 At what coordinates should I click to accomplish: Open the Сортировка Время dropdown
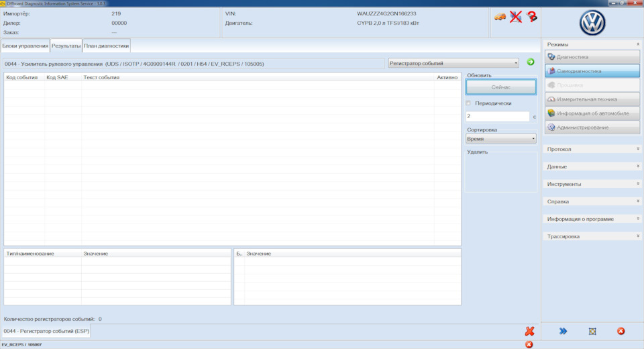click(x=500, y=139)
